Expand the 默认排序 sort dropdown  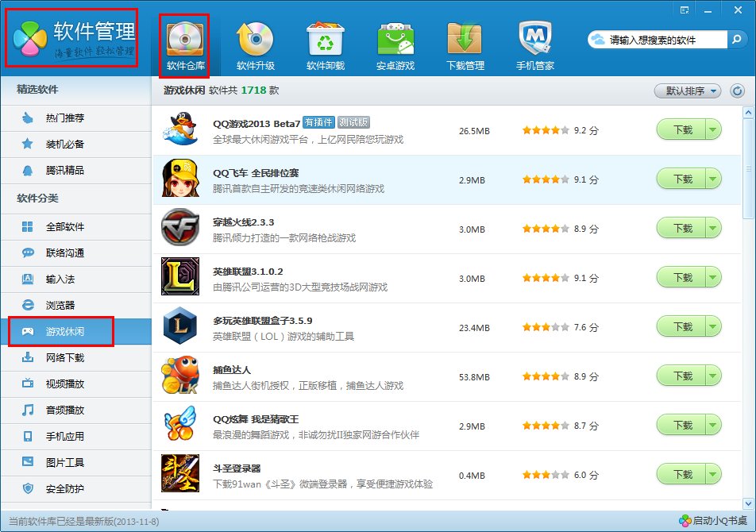tap(687, 91)
